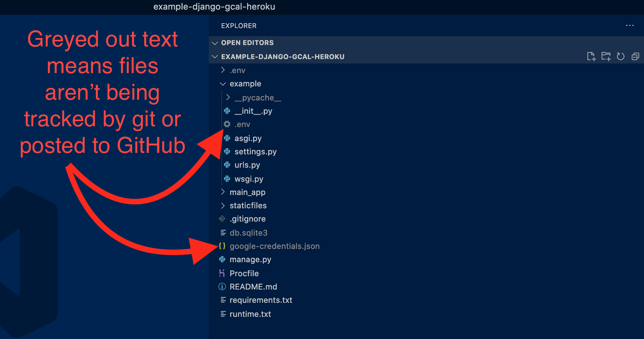The image size is (644, 339).
Task: Select the EXAMPLE-DJANGO-GCAL-HEROKU workspace header
Action: point(283,56)
